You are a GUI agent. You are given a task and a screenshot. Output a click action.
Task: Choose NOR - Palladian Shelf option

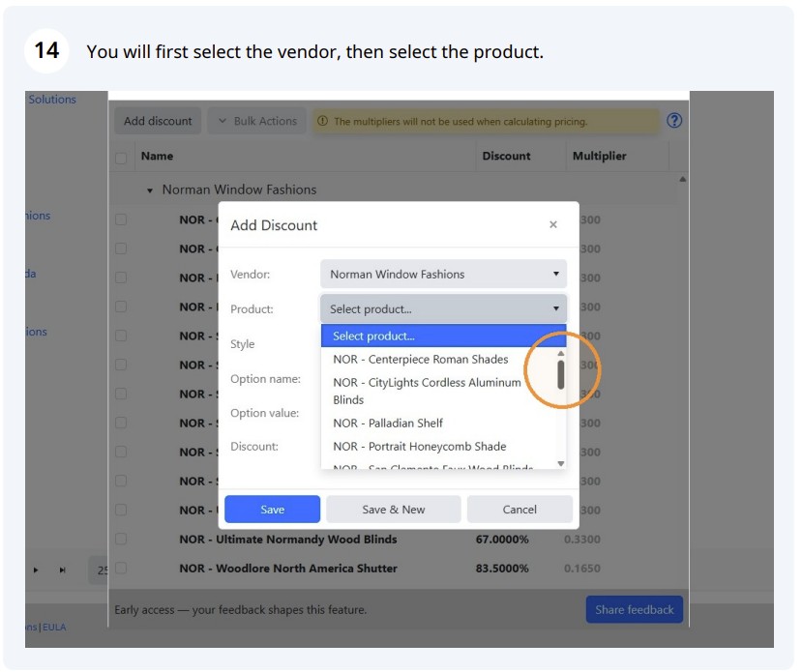click(388, 424)
